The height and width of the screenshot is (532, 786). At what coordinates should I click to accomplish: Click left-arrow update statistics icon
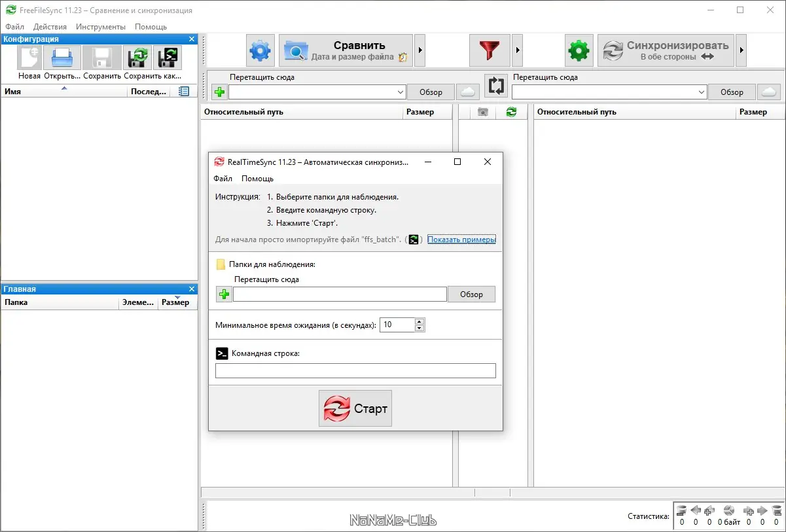[x=696, y=511]
